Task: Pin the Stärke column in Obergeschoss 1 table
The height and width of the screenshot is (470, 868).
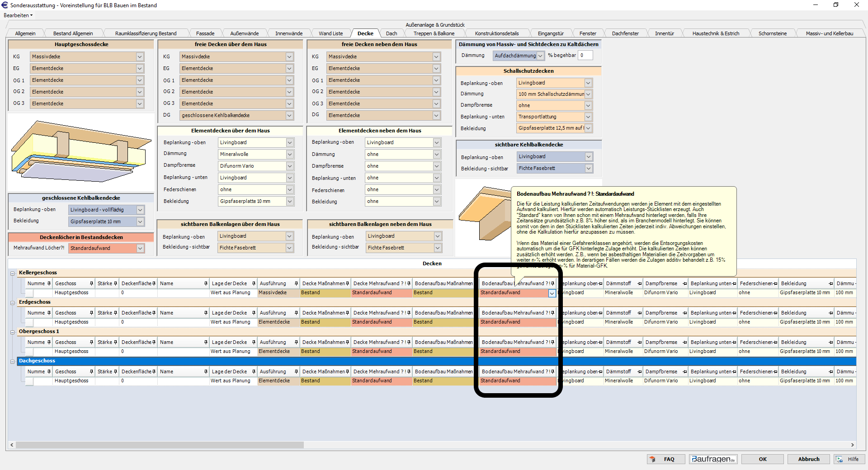Action: pyautogui.click(x=115, y=343)
